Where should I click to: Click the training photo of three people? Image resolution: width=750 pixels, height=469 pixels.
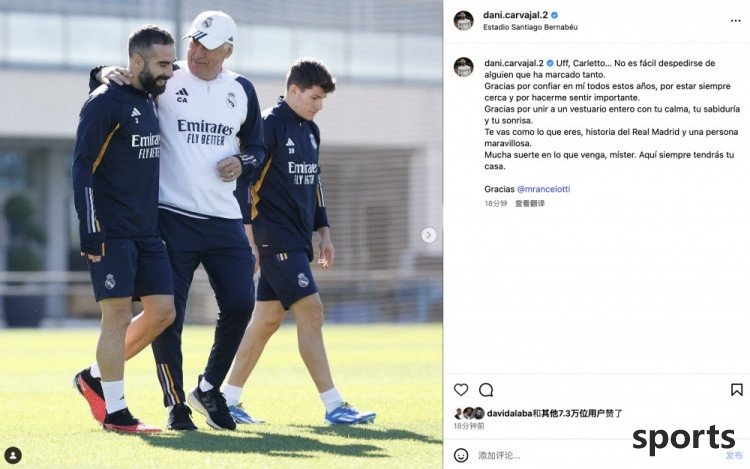click(x=221, y=234)
